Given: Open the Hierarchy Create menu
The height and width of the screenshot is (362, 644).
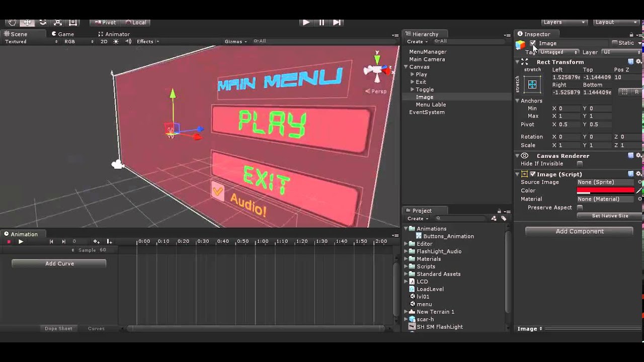Looking at the screenshot, I should 418,42.
